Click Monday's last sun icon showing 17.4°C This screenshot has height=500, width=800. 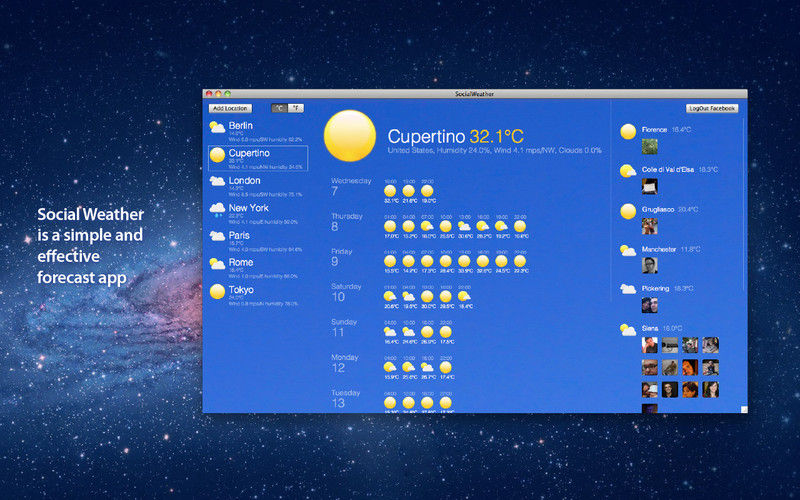coord(446,367)
